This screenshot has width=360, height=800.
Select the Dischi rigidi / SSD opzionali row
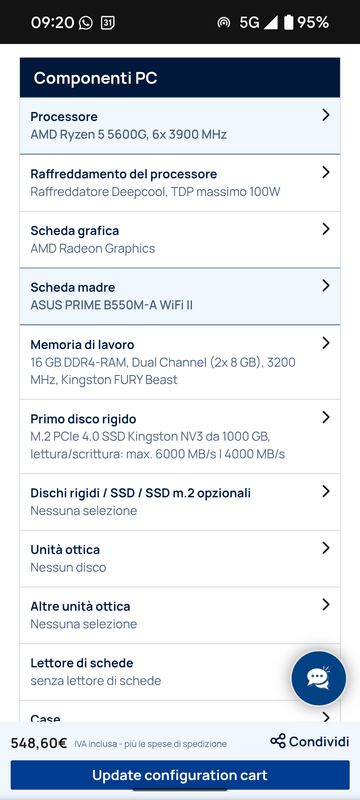pyautogui.click(x=180, y=502)
